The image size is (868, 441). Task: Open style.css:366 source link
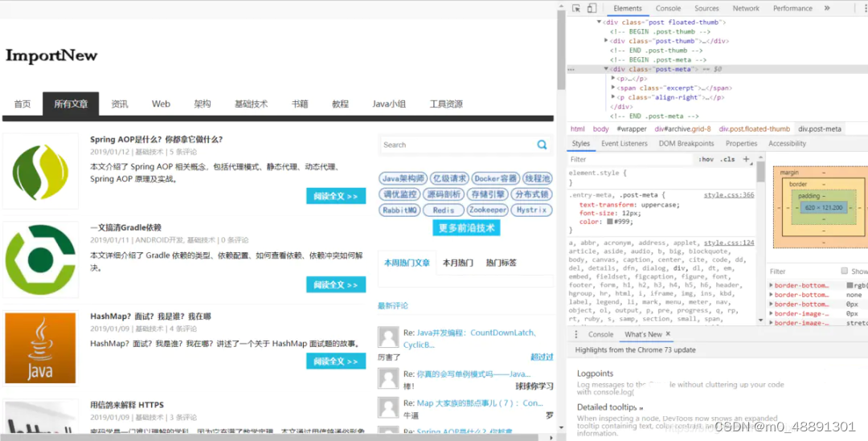tap(728, 195)
